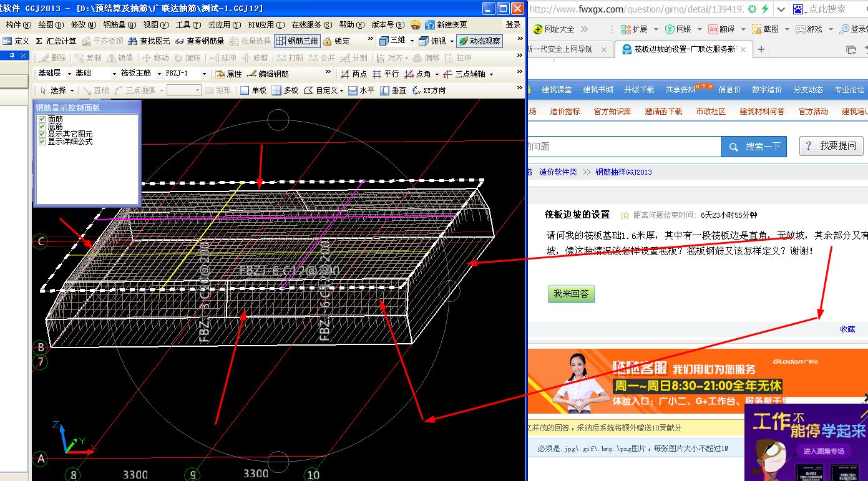This screenshot has height=481, width=868.
Task: Open the 钢筋量(Q) menu
Action: [119, 25]
